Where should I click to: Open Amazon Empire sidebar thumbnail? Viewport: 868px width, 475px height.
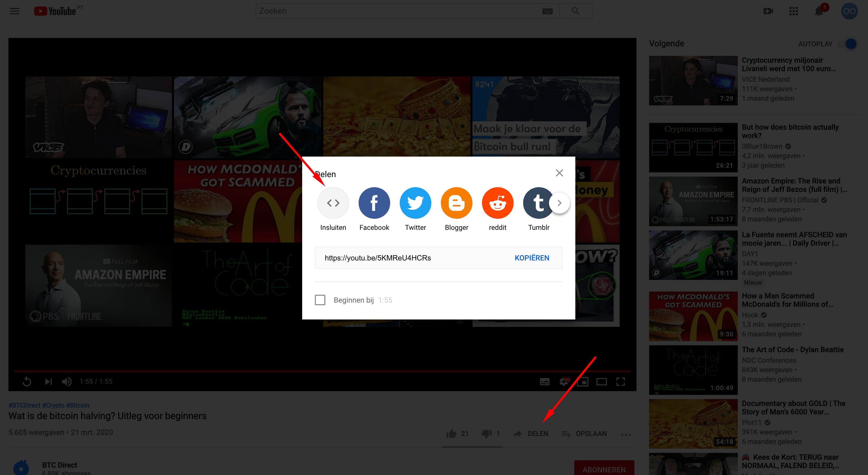coord(693,201)
